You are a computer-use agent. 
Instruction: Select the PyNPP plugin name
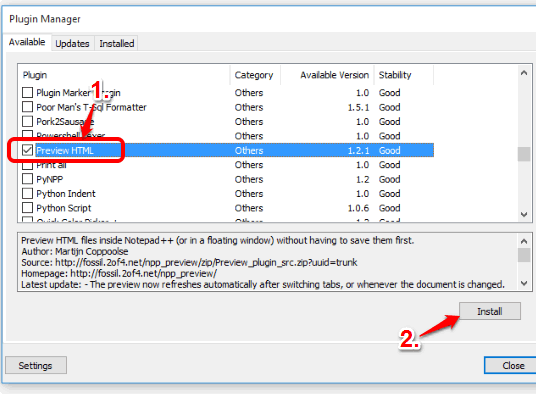[x=50, y=179]
